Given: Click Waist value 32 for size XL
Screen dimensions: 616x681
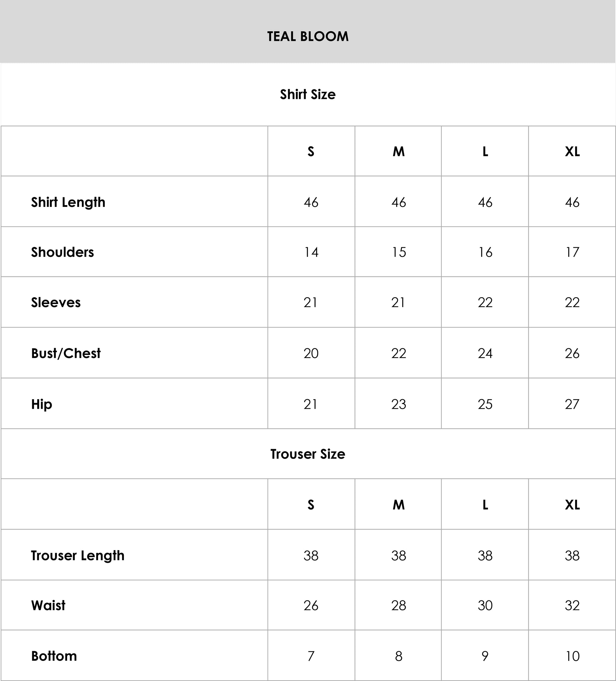Looking at the screenshot, I should [x=572, y=605].
